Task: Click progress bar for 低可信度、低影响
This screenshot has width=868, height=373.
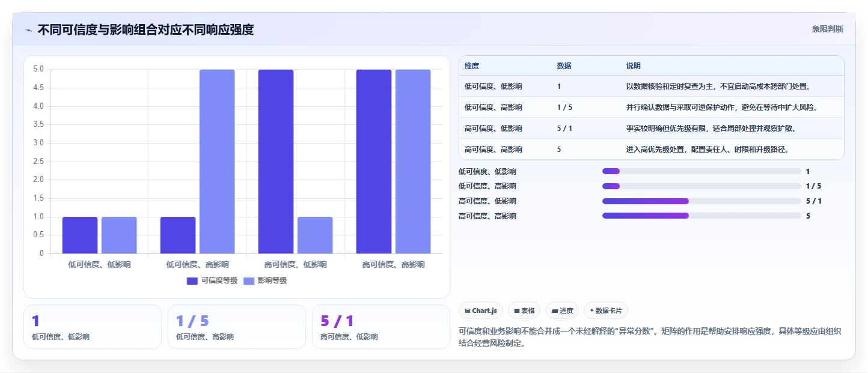Action: pos(701,171)
